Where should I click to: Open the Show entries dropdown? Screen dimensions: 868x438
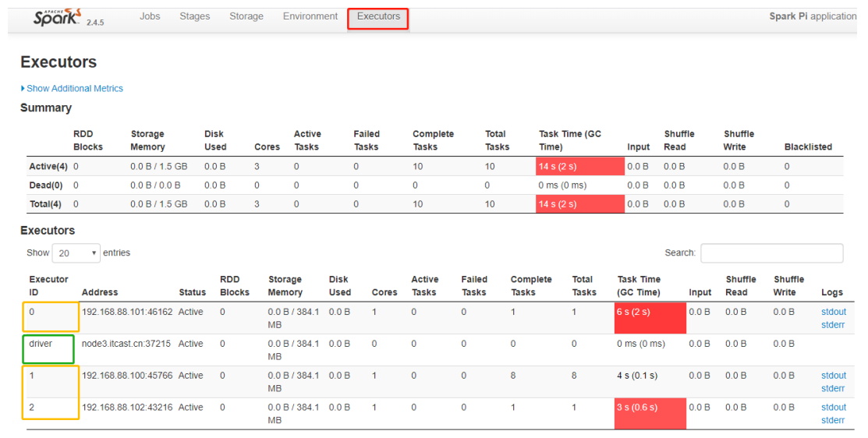coord(76,253)
